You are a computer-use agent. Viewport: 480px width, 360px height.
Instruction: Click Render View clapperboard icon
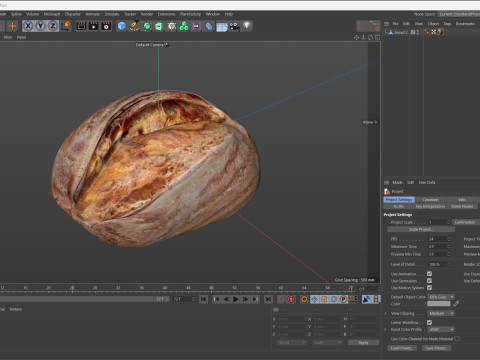pyautogui.click(x=81, y=26)
